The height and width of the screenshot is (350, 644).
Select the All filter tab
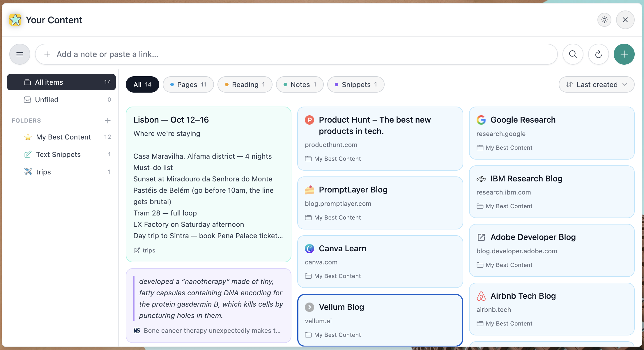click(x=142, y=84)
